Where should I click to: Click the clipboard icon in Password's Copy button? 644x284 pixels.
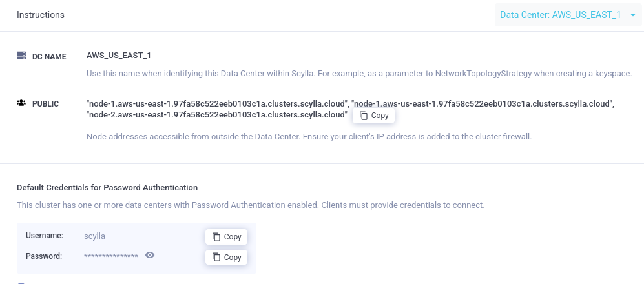click(216, 258)
